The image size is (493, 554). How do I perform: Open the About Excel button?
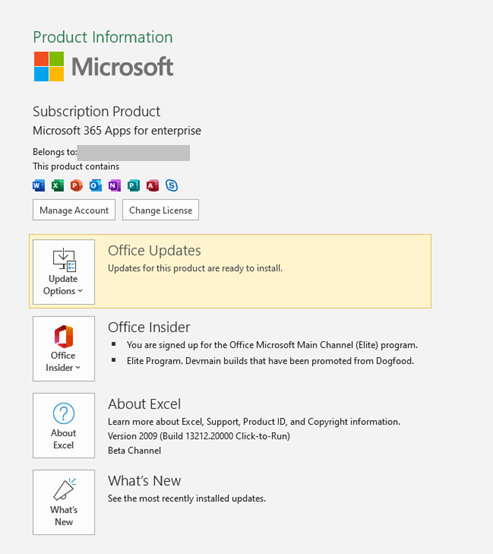pyautogui.click(x=64, y=425)
